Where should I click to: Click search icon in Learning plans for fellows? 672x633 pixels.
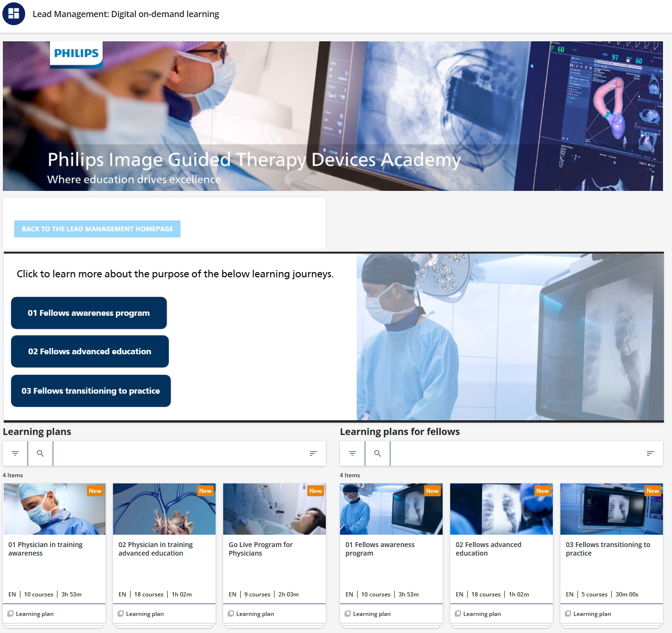pos(378,453)
